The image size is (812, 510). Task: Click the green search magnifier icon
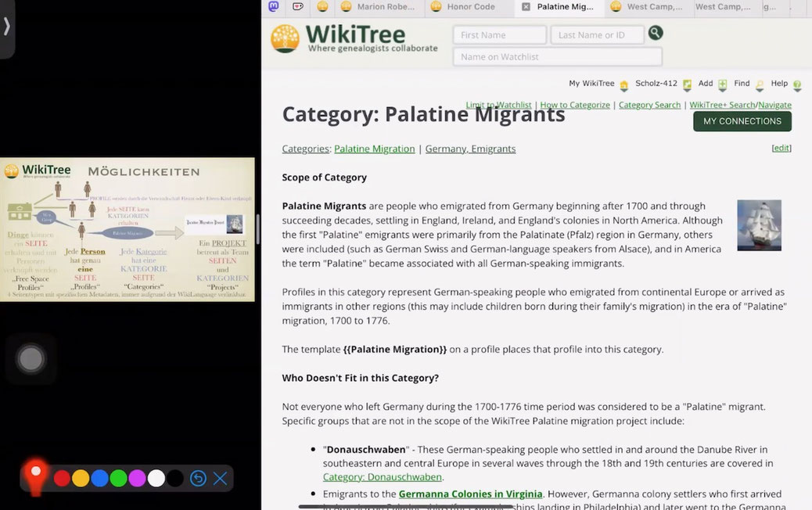[x=656, y=33]
